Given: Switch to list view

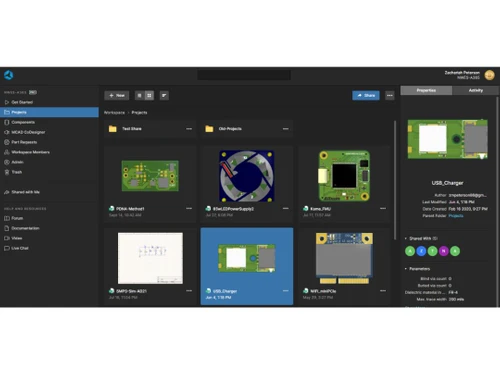Looking at the screenshot, I should tap(140, 95).
